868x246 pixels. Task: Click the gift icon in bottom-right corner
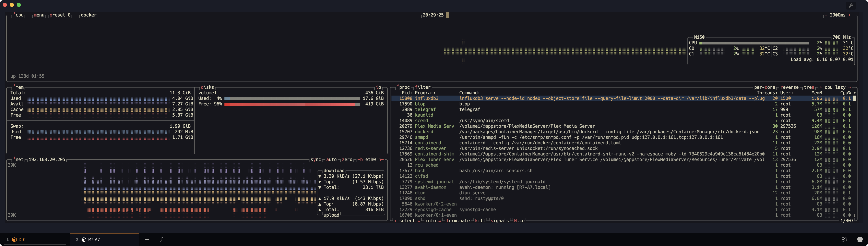[860, 239]
